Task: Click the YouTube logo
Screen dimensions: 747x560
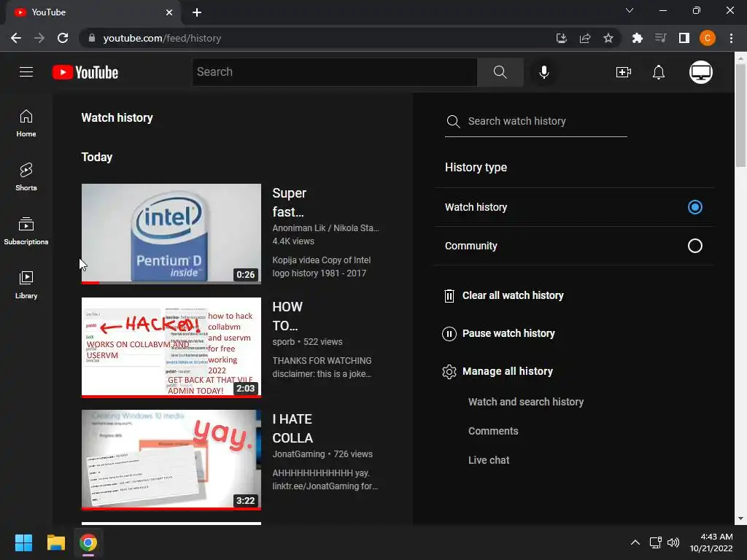Action: [85, 72]
